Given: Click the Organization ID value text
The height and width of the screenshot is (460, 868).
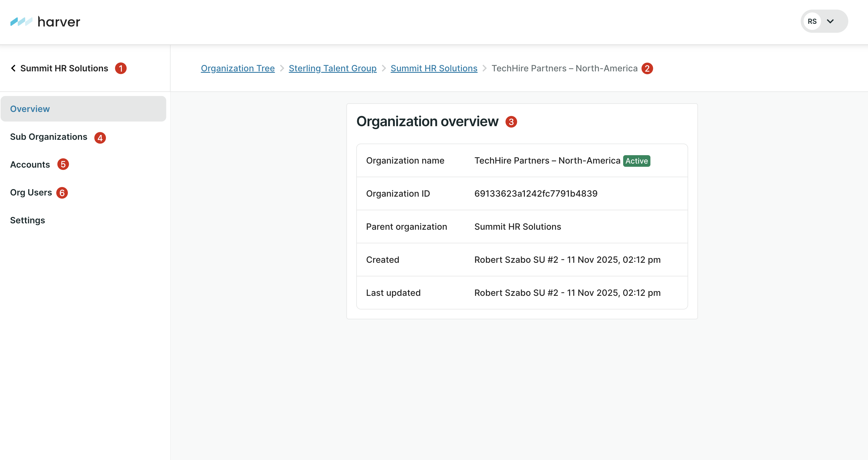Looking at the screenshot, I should pos(536,193).
